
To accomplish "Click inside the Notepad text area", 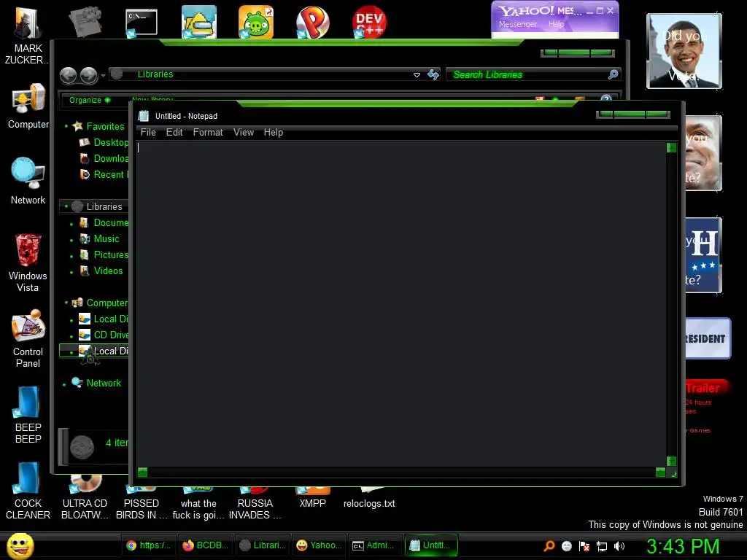I will [x=401, y=303].
